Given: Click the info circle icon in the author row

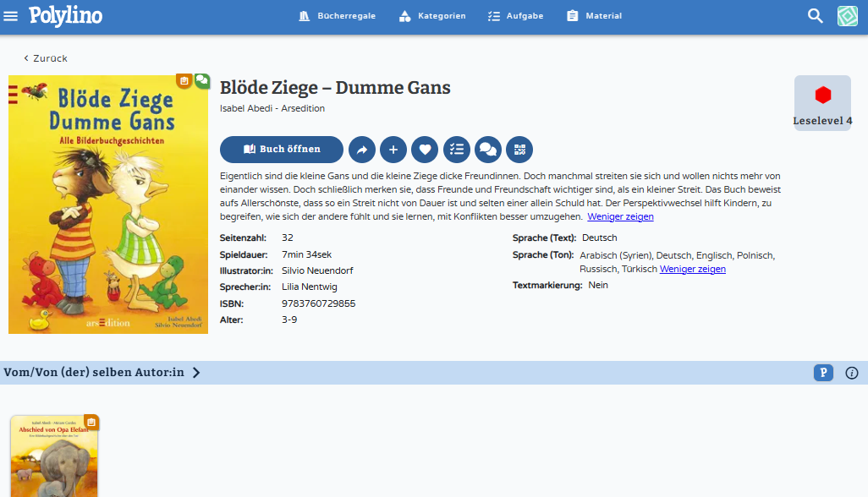Looking at the screenshot, I should [851, 372].
